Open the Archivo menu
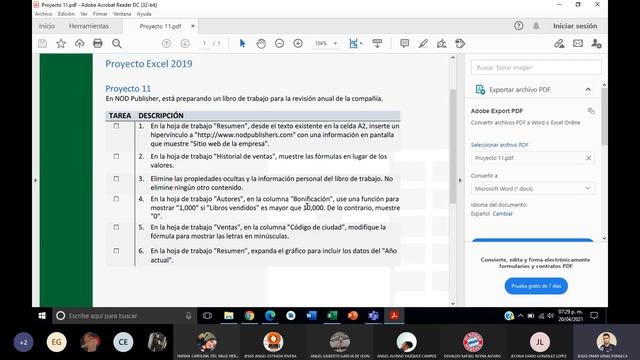The height and width of the screenshot is (360, 640). 43,14
